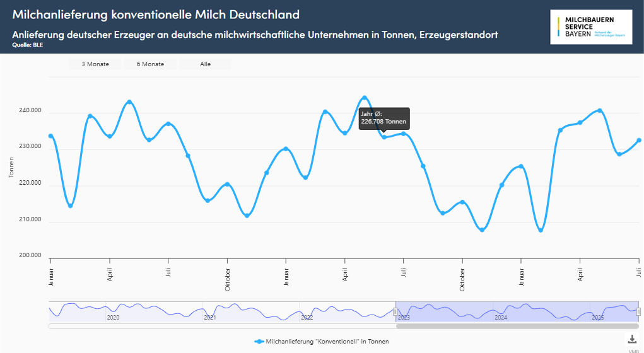Show the Alle time range
Viewport: 644px width, 353px height.
(206, 64)
